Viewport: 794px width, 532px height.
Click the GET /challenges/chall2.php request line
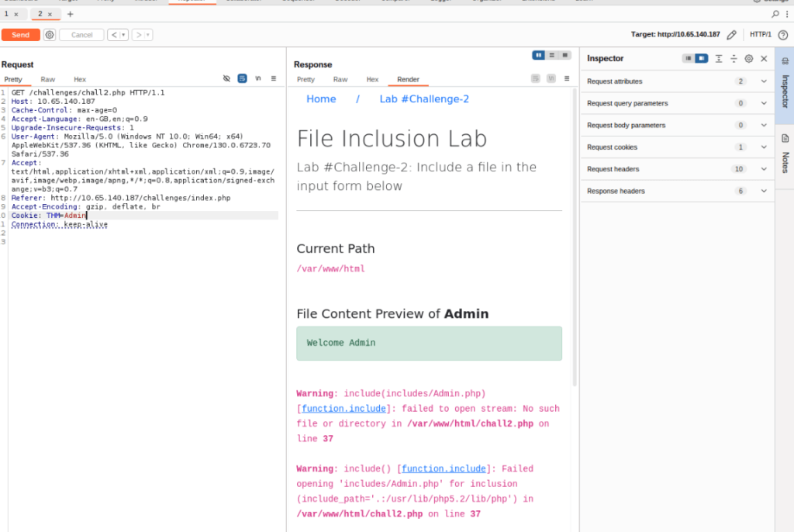(x=88, y=93)
